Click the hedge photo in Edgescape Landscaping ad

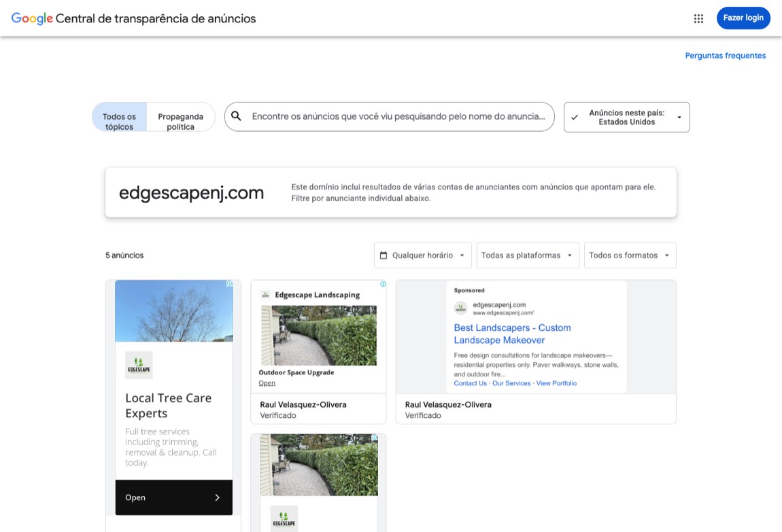(x=319, y=335)
